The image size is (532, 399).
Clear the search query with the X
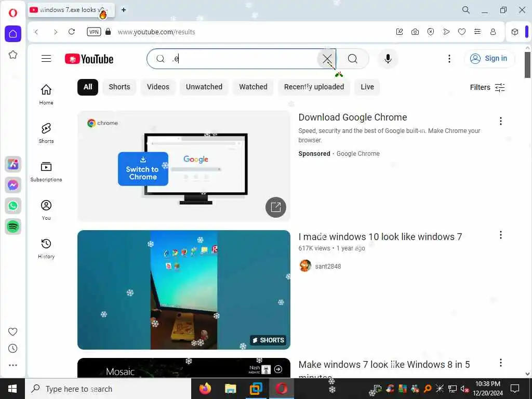coord(327,59)
